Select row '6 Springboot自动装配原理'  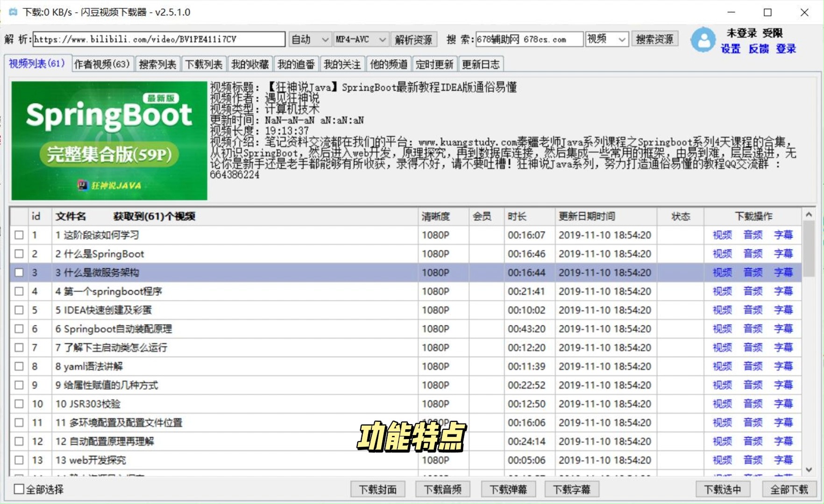[x=405, y=329]
